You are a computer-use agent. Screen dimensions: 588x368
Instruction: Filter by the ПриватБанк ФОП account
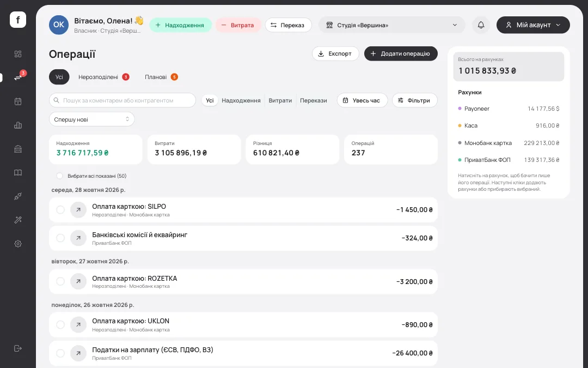(x=509, y=160)
